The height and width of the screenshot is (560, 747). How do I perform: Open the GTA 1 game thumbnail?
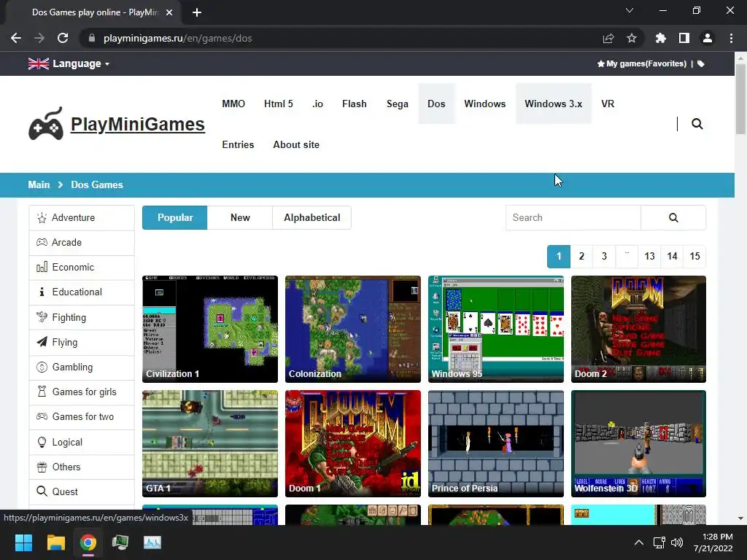tap(209, 443)
